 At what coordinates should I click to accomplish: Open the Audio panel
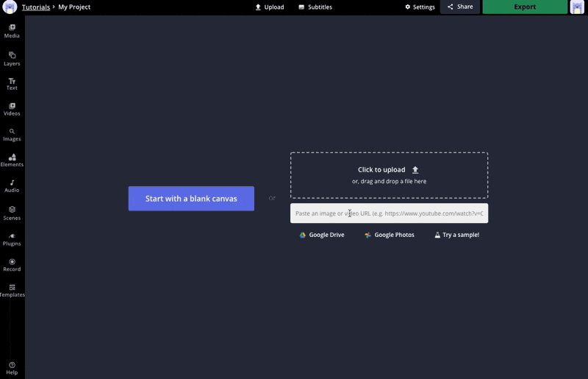12,186
